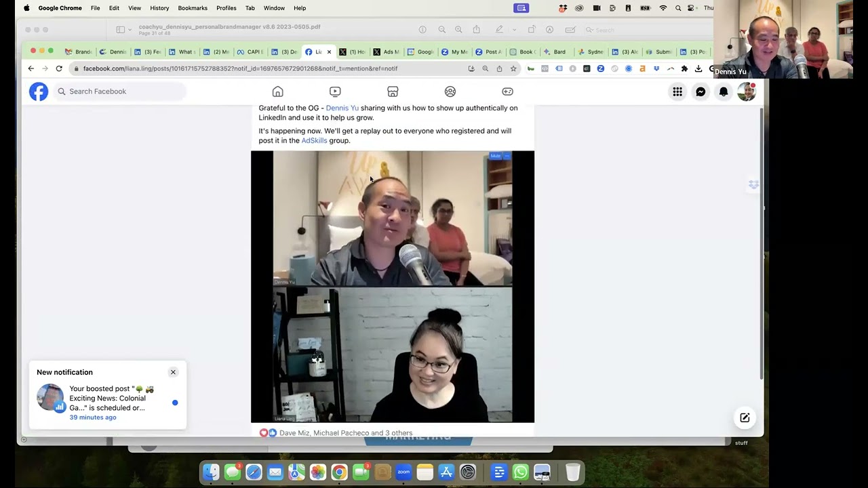Go back in Chrome

[x=31, y=68]
